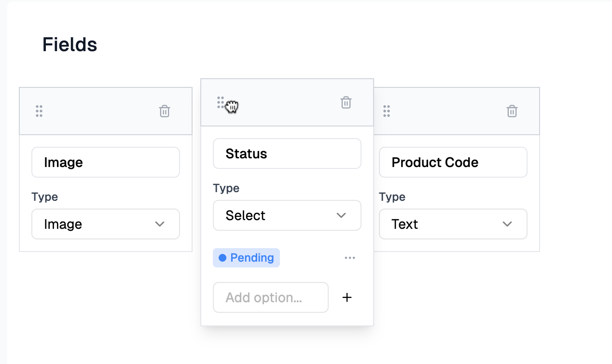This screenshot has height=364, width=612.
Task: Delete the Status field using its trash icon
Action: pyautogui.click(x=346, y=102)
